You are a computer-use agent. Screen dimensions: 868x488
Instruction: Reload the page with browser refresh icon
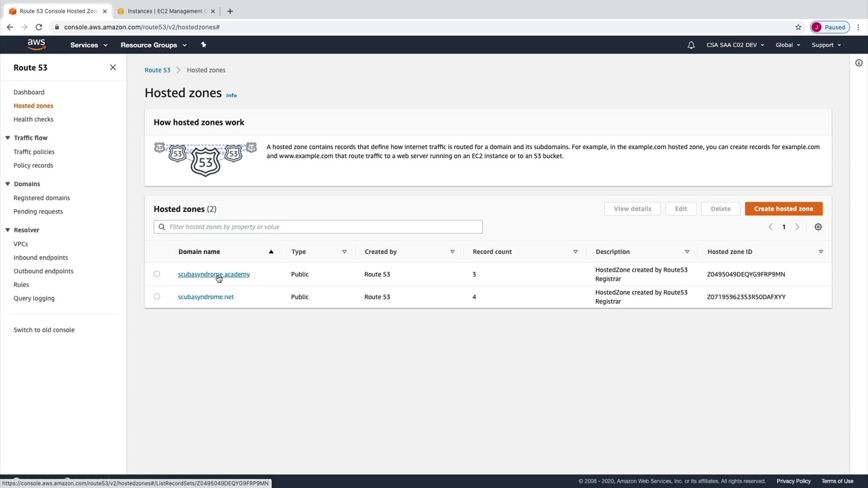tap(39, 27)
